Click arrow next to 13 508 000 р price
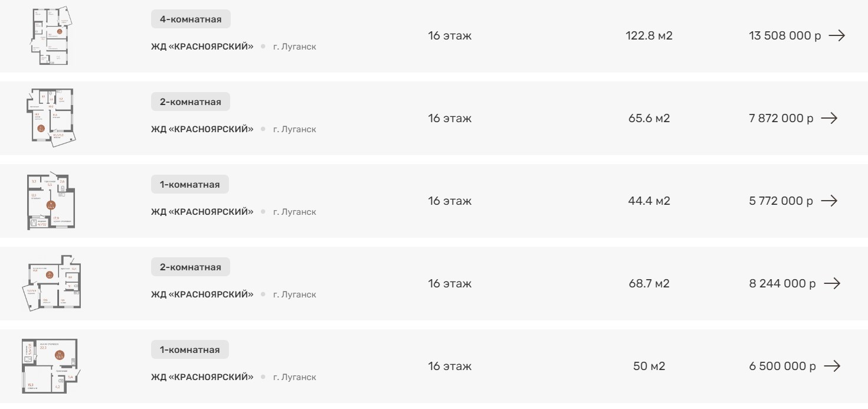Image resolution: width=868 pixels, height=409 pixels. (x=837, y=35)
